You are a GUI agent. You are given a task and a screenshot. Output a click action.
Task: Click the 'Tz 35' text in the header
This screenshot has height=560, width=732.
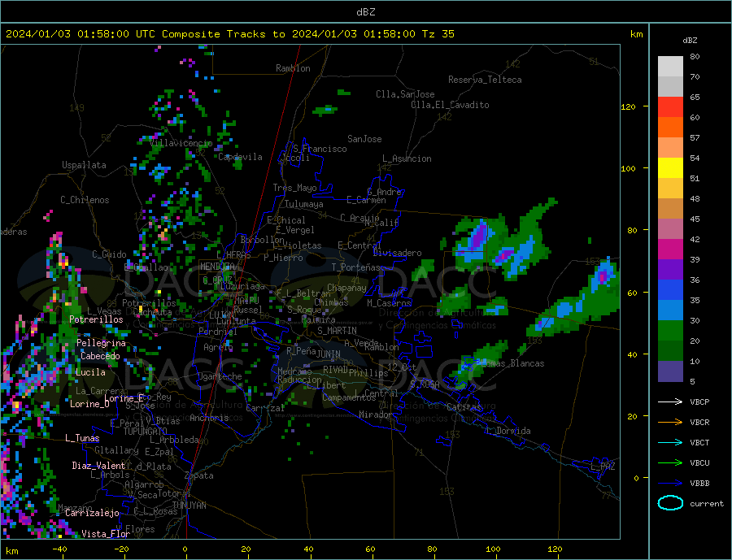pyautogui.click(x=438, y=34)
